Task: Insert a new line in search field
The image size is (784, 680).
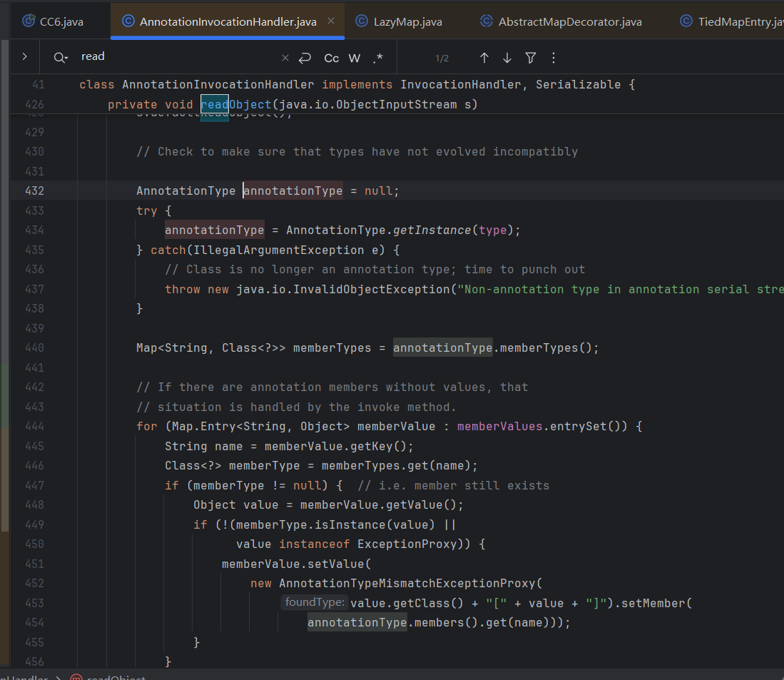Action: click(305, 58)
